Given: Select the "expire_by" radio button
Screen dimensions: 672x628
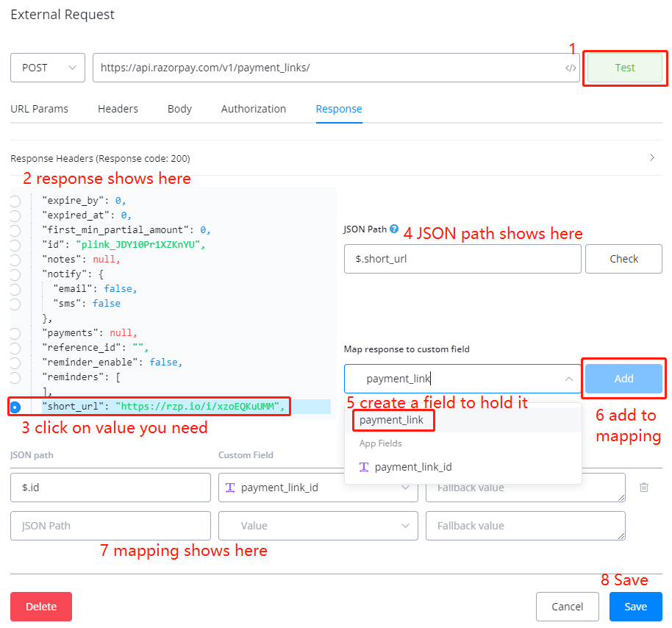Looking at the screenshot, I should 15,201.
